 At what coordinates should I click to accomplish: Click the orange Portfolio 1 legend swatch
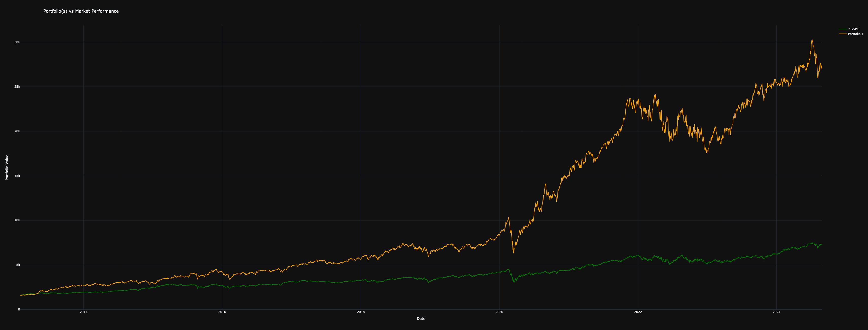(x=843, y=34)
